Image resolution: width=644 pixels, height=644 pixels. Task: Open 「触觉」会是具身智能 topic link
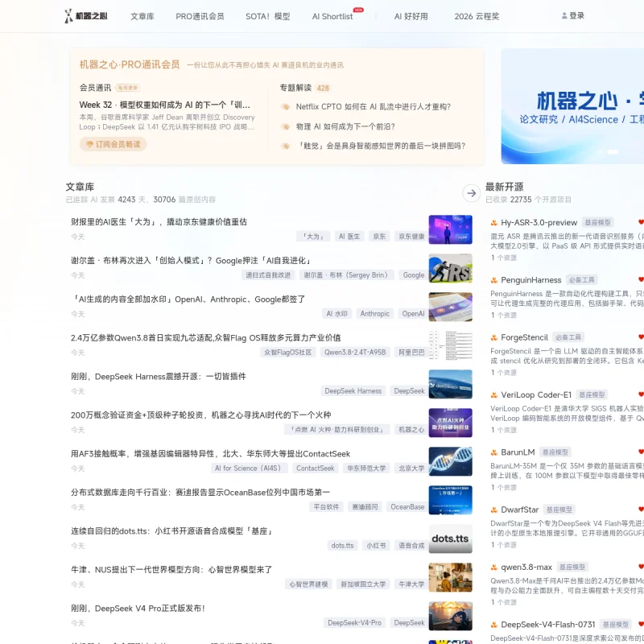pyautogui.click(x=381, y=146)
